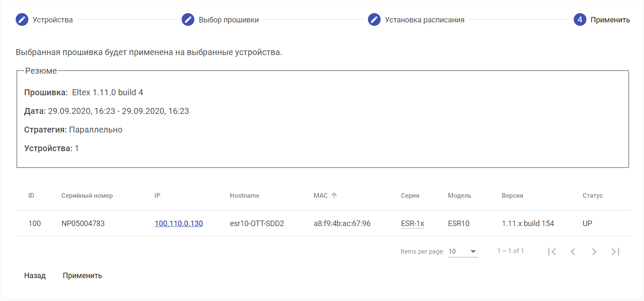Sort table by the ID column header
Viewport: 644px width, 301px height.
[31, 196]
